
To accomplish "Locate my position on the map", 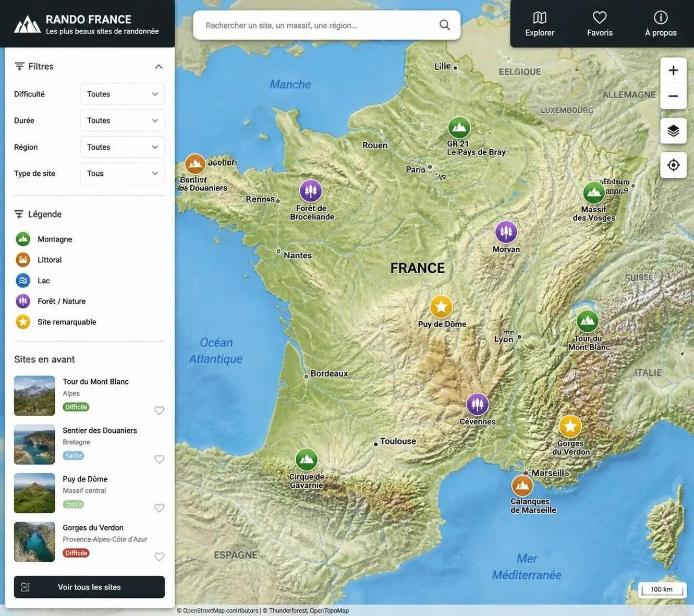I will click(673, 165).
